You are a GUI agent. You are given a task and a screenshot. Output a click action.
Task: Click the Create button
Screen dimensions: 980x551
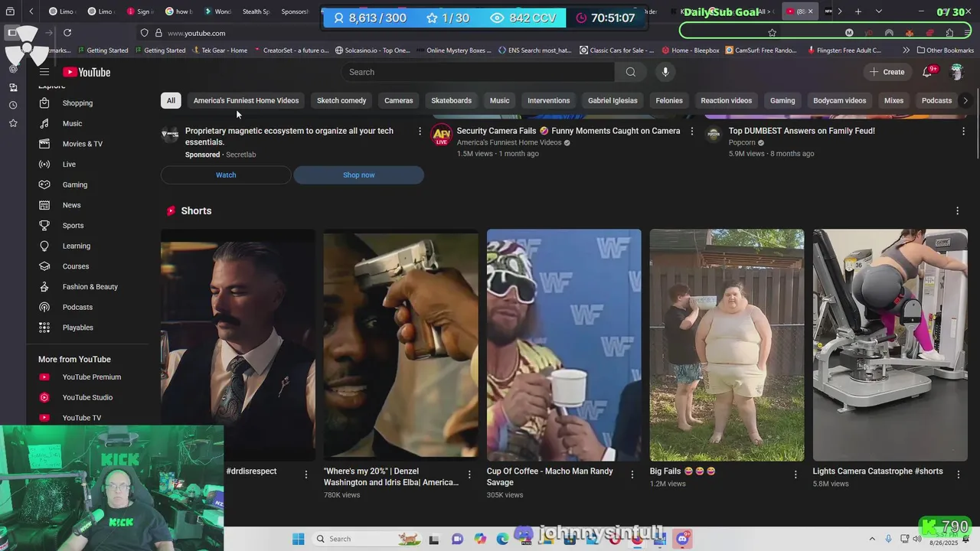tap(886, 72)
